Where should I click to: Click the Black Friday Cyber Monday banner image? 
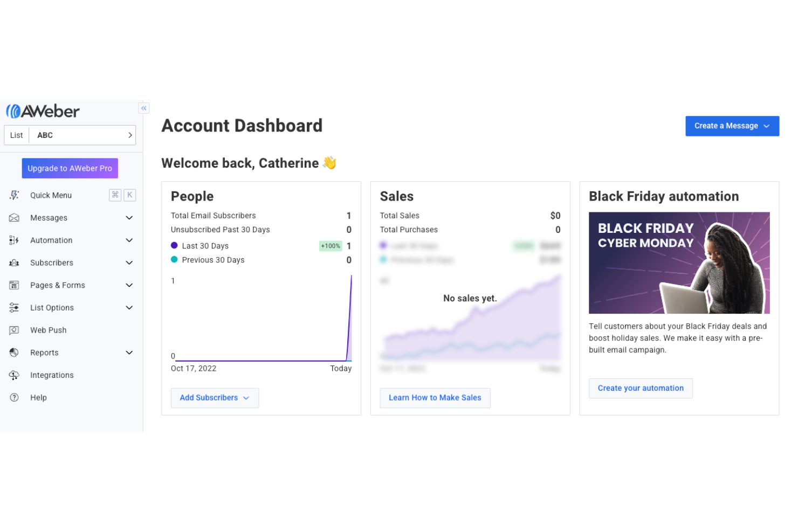tap(679, 262)
